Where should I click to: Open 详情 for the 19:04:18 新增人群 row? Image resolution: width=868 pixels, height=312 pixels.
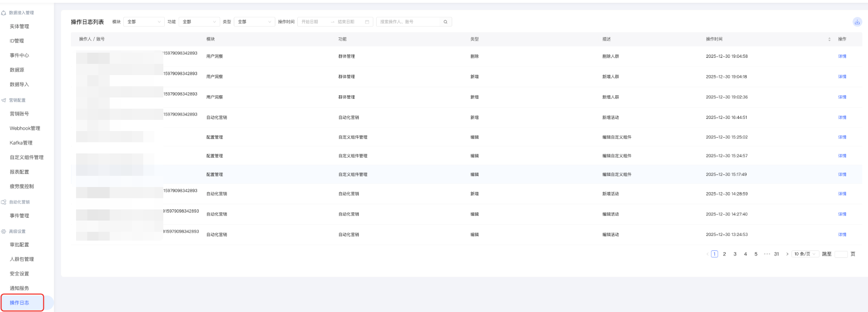[x=842, y=77]
